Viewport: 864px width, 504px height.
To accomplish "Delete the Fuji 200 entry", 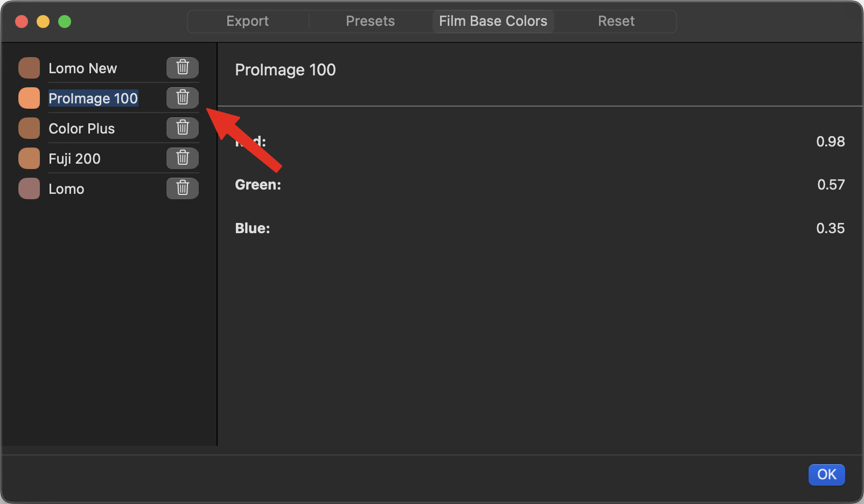I will [182, 158].
